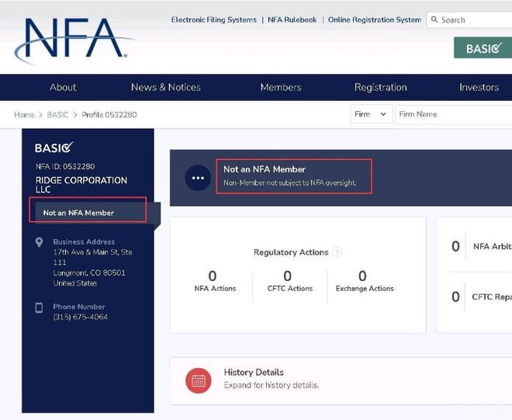
Task: Open the News & Notices menu
Action: tap(166, 87)
